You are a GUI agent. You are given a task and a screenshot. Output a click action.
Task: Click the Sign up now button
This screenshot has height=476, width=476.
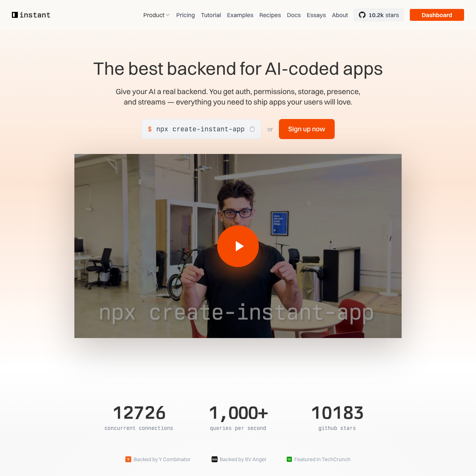point(307,129)
